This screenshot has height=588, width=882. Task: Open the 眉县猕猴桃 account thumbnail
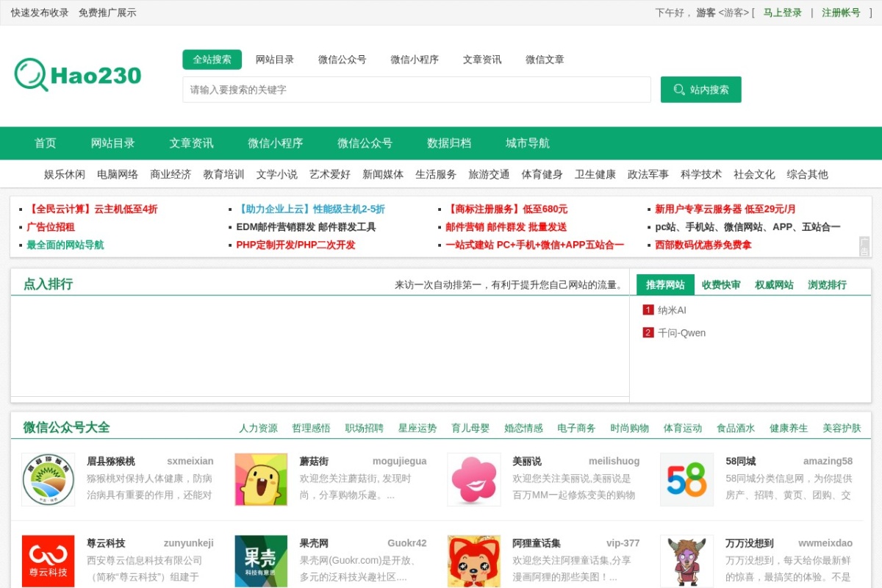point(49,479)
